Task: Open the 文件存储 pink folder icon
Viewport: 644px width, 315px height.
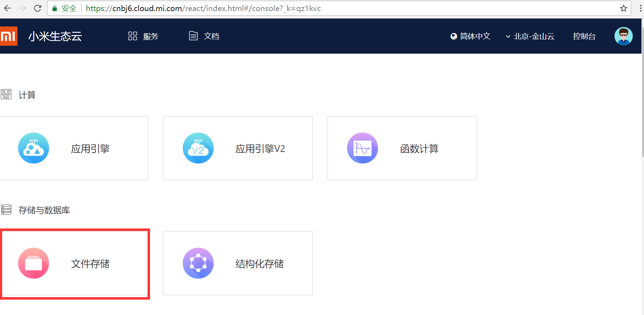Action: (x=34, y=263)
